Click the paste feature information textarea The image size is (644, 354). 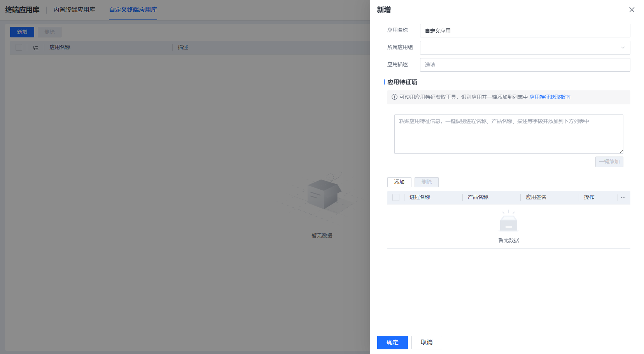pos(508,134)
